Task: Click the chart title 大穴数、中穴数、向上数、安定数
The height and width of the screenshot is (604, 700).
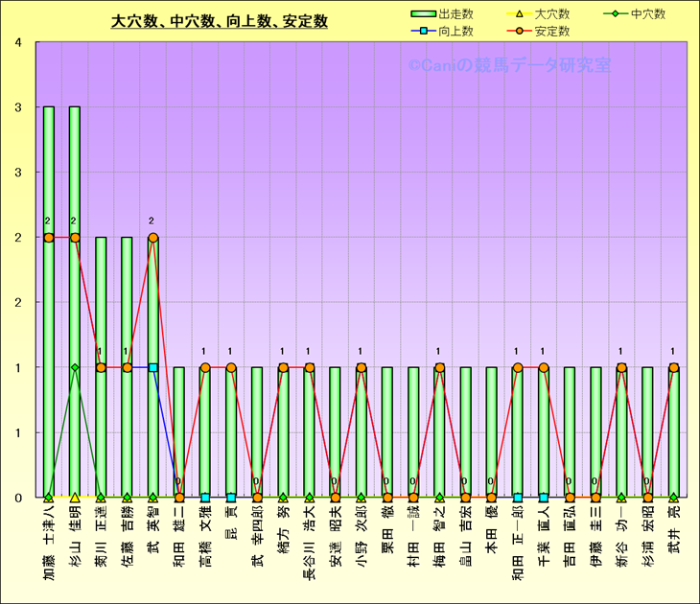Action: pyautogui.click(x=220, y=21)
